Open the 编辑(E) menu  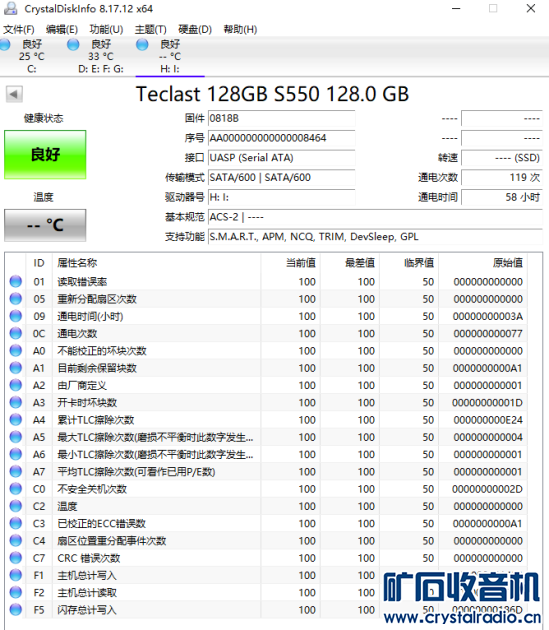click(61, 29)
